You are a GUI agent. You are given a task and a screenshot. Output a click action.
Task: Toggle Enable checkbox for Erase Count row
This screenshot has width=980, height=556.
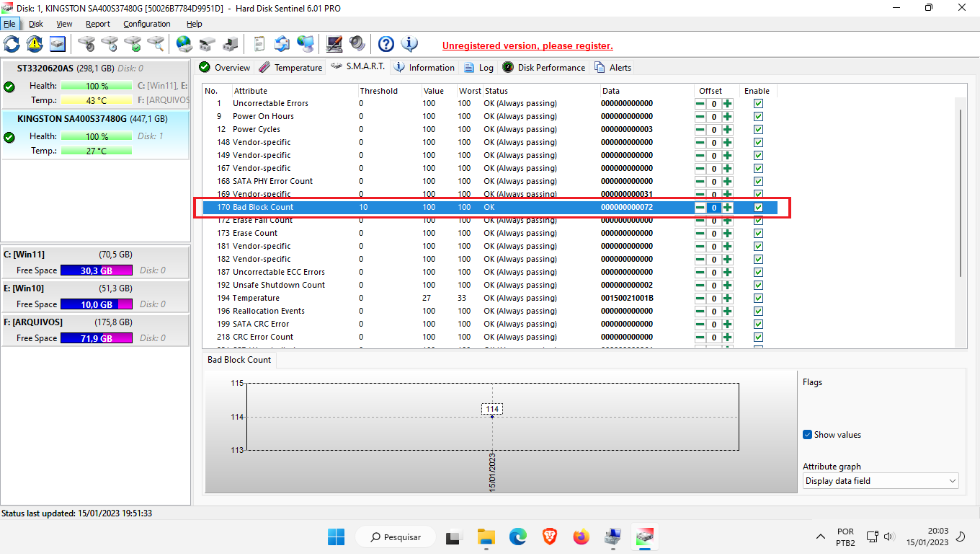tap(758, 234)
